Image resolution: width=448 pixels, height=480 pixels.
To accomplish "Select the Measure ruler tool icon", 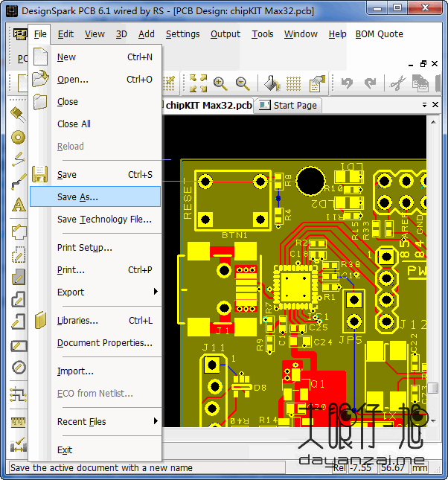I will coord(19,423).
